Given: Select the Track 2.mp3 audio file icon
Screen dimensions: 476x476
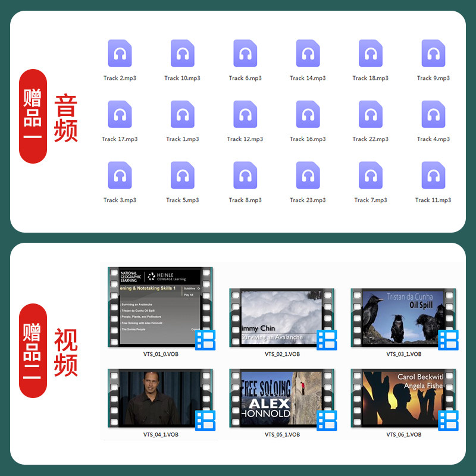Looking at the screenshot, I should point(120,53).
